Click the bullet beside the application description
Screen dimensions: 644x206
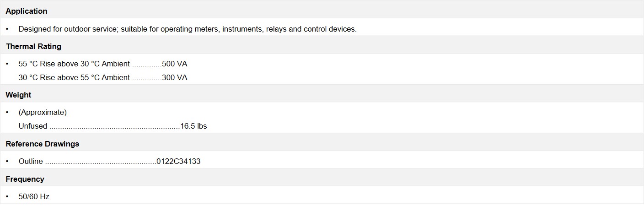[7, 29]
